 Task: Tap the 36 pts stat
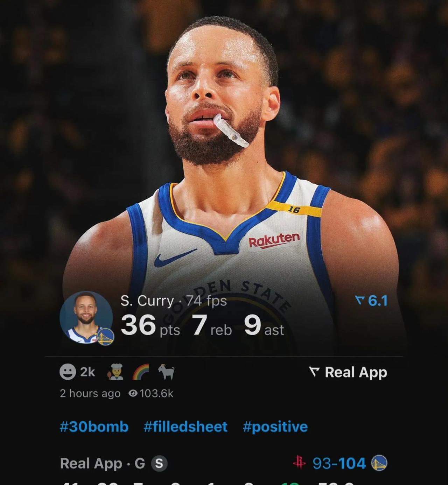tap(150, 325)
